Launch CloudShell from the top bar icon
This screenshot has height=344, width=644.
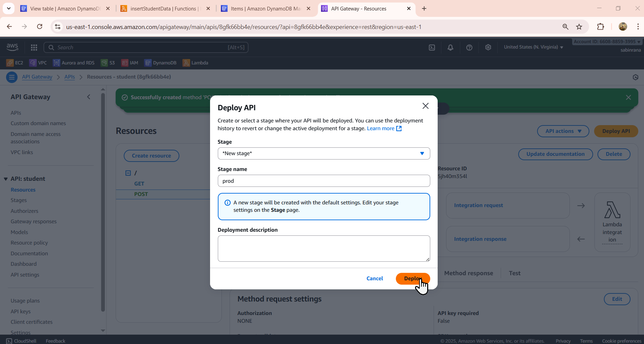[432, 48]
